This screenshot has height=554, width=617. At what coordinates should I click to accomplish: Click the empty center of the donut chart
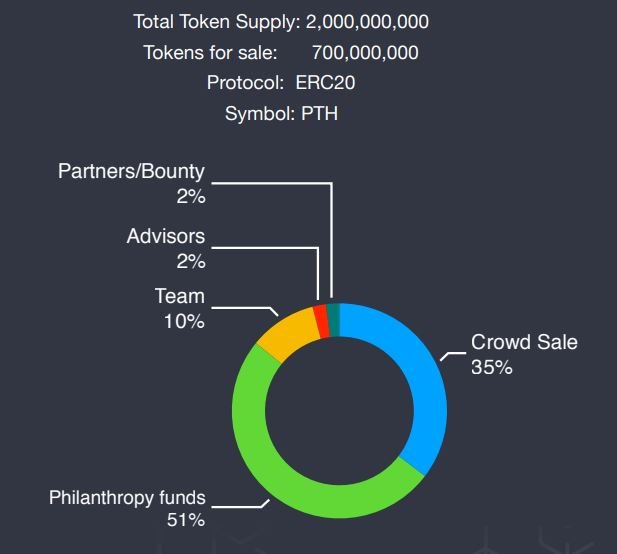coord(339,410)
